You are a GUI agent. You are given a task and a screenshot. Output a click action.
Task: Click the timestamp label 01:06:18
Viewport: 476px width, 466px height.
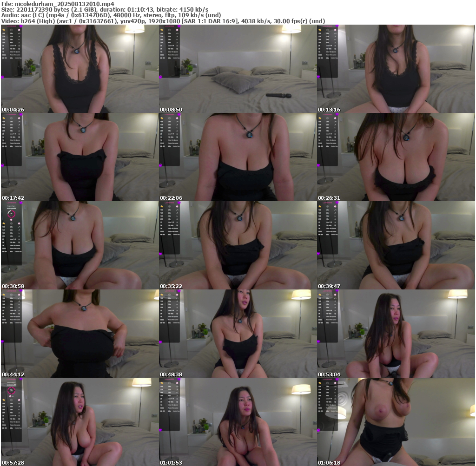coord(329,463)
